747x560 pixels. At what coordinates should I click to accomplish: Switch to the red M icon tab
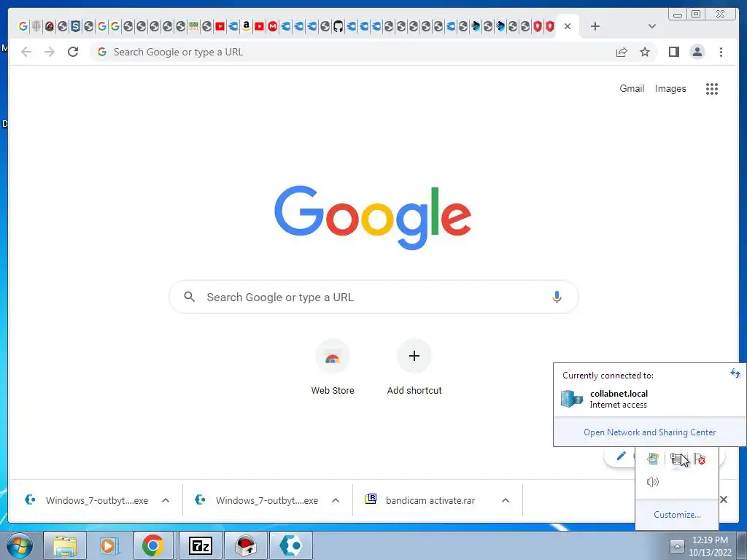272,26
